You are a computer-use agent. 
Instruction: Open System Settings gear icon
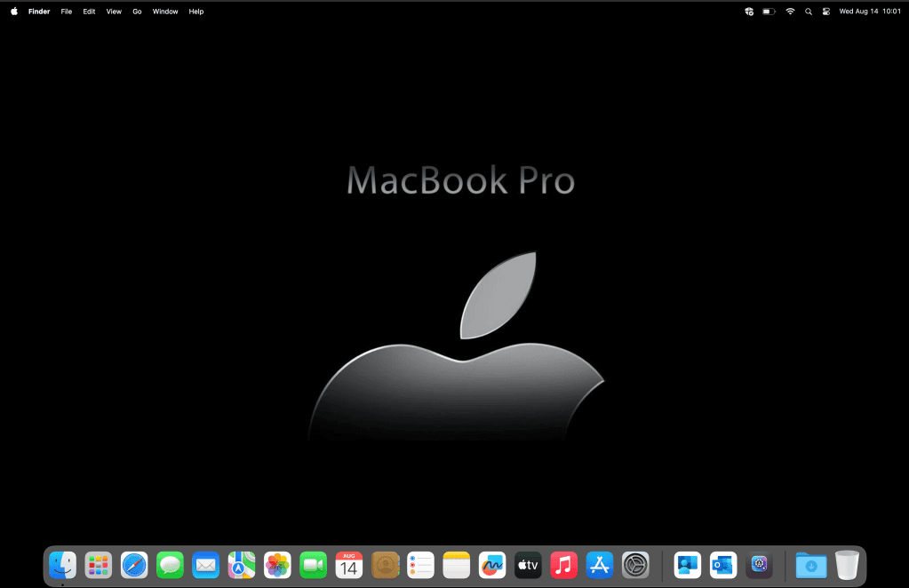635,565
